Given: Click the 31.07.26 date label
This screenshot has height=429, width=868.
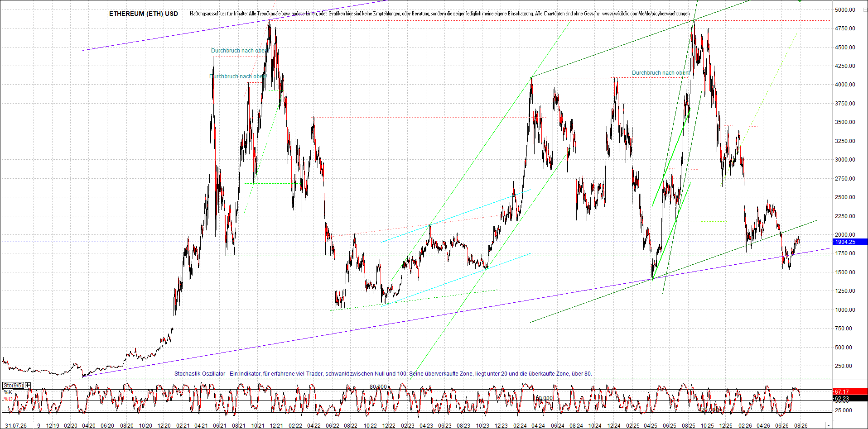Looking at the screenshot, I should [x=16, y=426].
